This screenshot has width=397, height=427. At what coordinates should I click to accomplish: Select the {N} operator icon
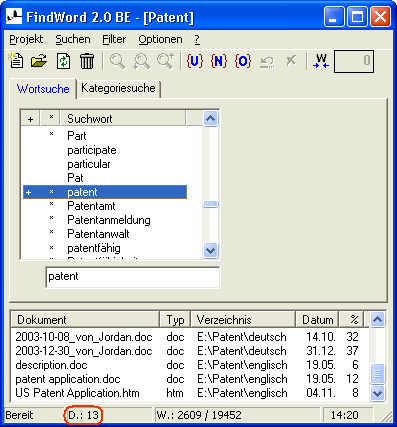pos(219,61)
